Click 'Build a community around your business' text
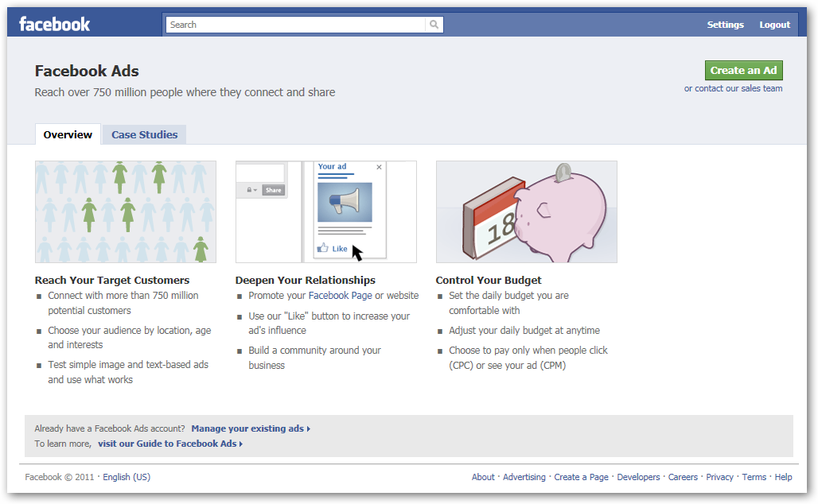Viewport: 818px width, 504px height. click(314, 358)
